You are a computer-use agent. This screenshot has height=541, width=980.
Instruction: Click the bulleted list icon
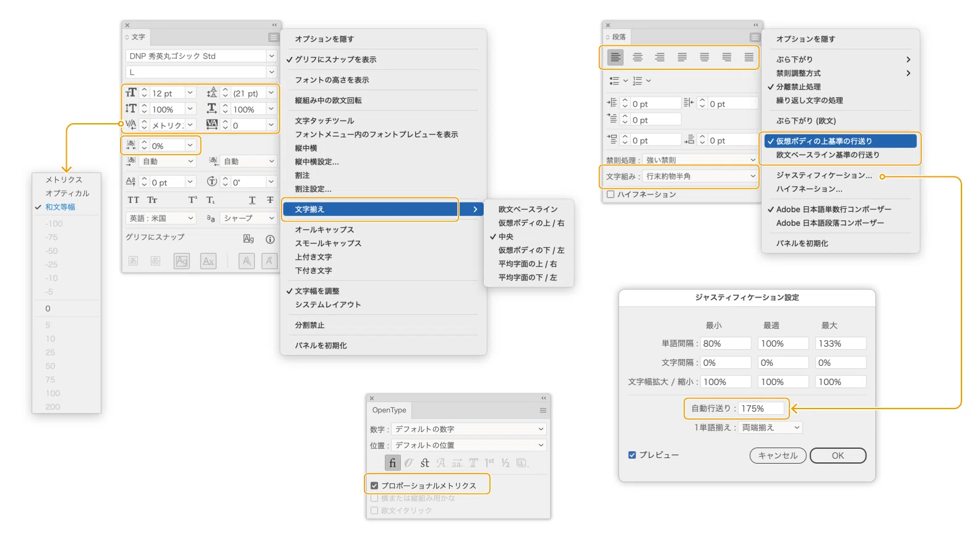[x=614, y=80]
